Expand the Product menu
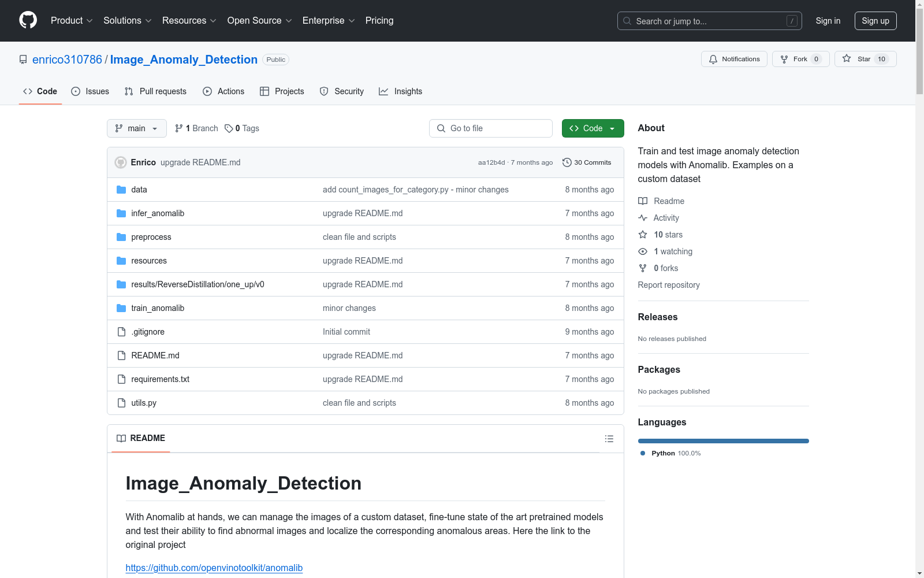This screenshot has width=924, height=578. 72,21
